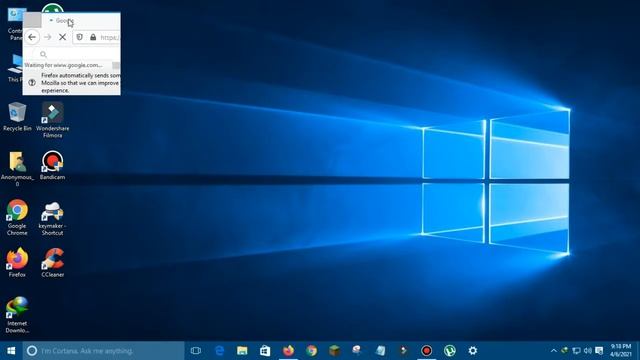Click the Firefox forward arrow

point(48,37)
